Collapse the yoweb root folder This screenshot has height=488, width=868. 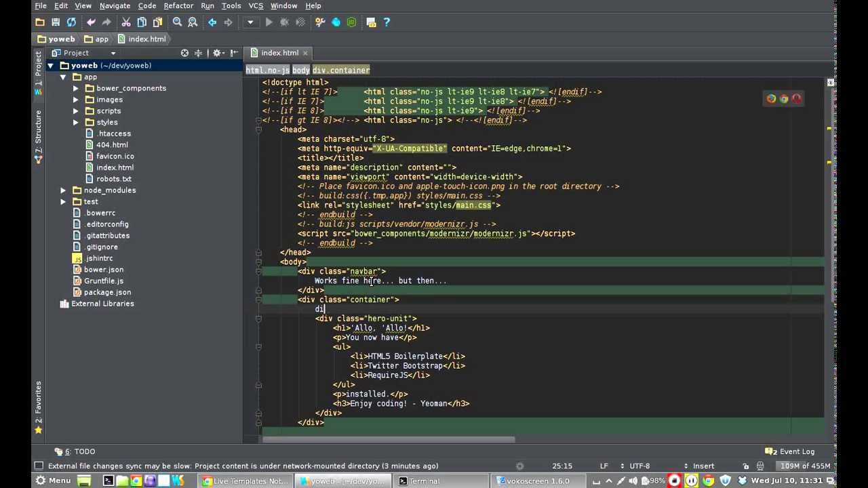(x=50, y=66)
